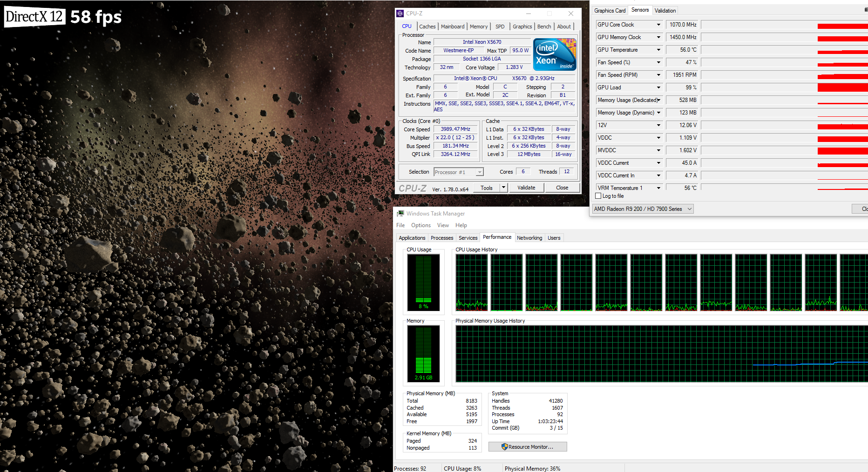868x472 pixels.
Task: Open the Options menu in Task Manager
Action: coord(421,225)
